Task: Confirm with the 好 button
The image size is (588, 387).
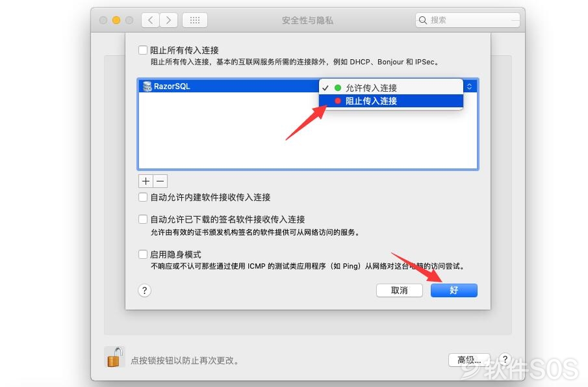Action: tap(454, 290)
